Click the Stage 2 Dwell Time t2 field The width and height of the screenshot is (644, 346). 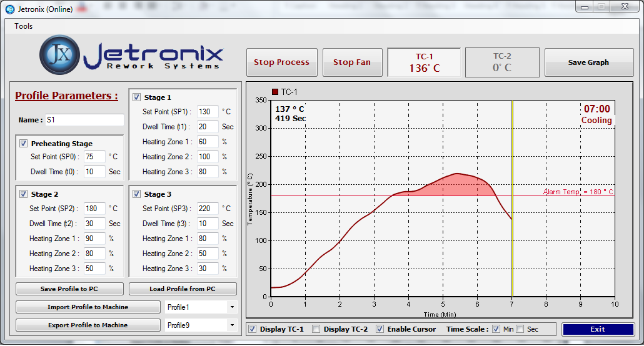(94, 224)
